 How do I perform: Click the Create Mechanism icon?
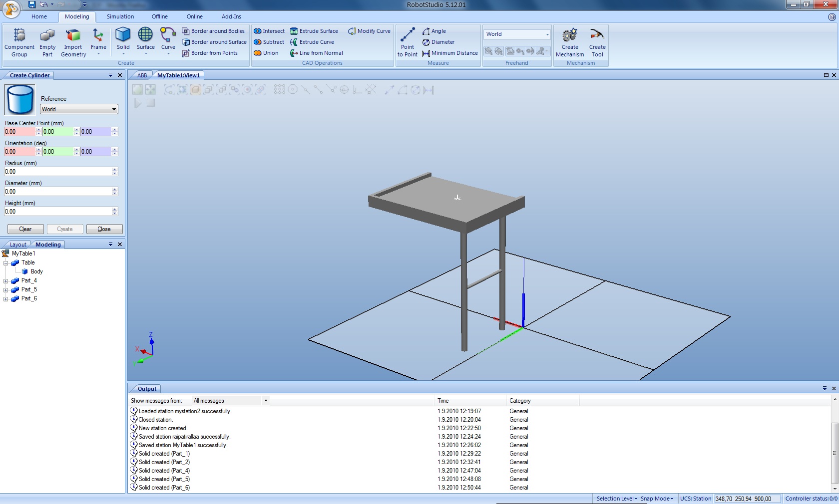pos(569,36)
